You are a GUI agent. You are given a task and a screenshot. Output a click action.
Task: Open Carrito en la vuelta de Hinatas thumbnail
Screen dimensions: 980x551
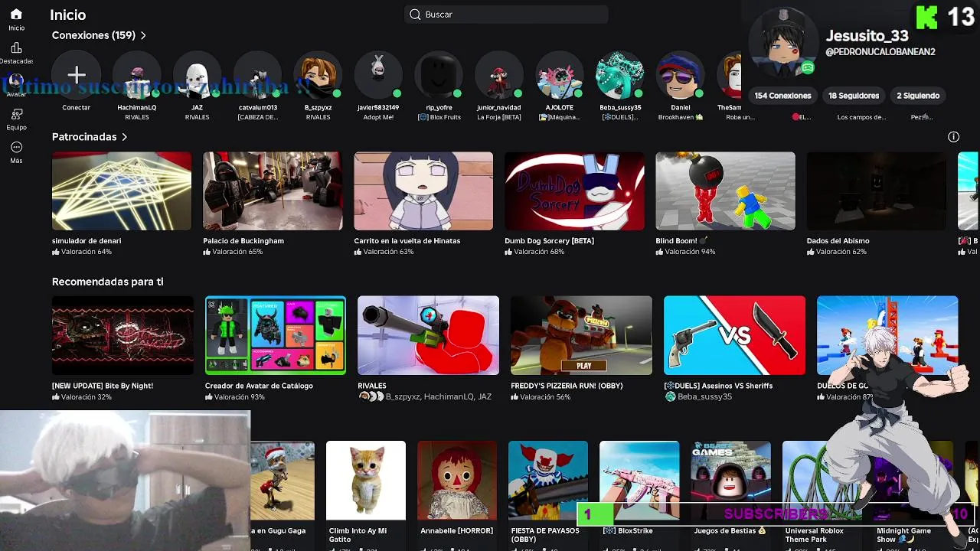pyautogui.click(x=423, y=191)
